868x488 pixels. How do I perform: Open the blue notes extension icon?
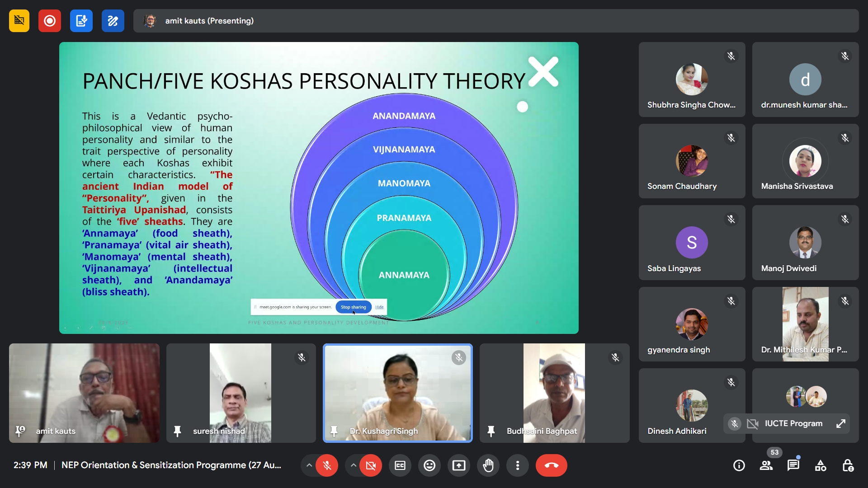tap(81, 21)
